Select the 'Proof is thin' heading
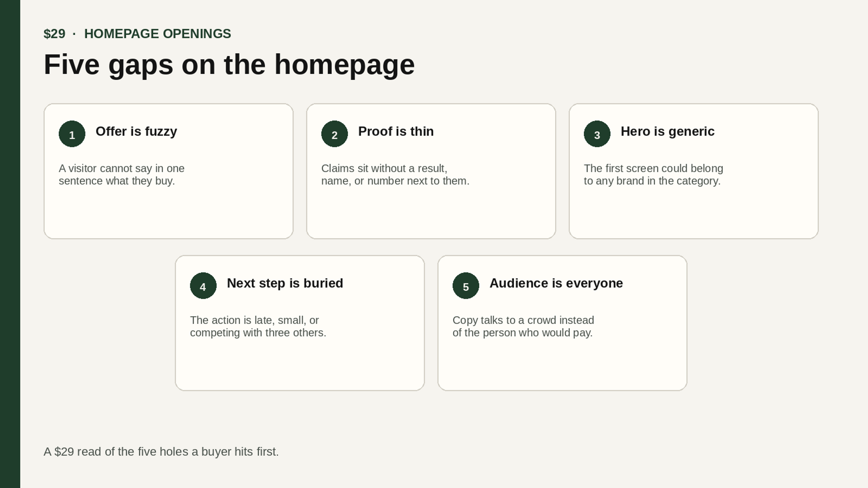This screenshot has height=488, width=868. click(x=396, y=131)
